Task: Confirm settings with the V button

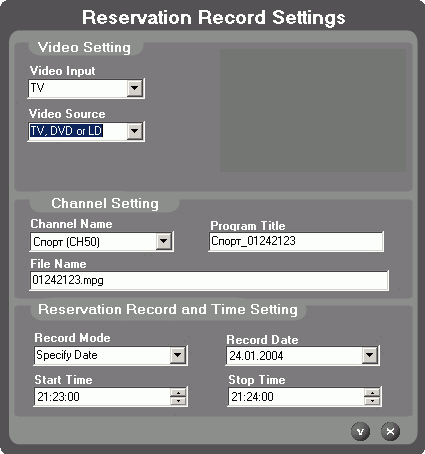Action: point(360,432)
